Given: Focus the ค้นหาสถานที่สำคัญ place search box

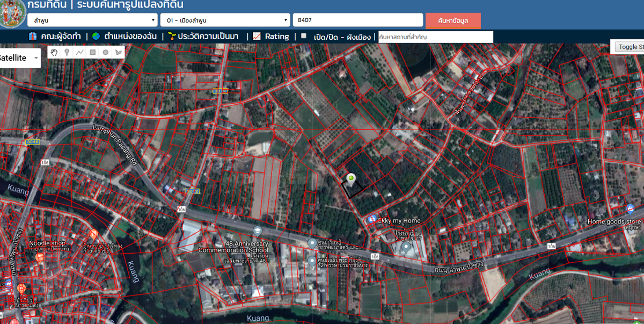Looking at the screenshot, I should coord(435,37).
